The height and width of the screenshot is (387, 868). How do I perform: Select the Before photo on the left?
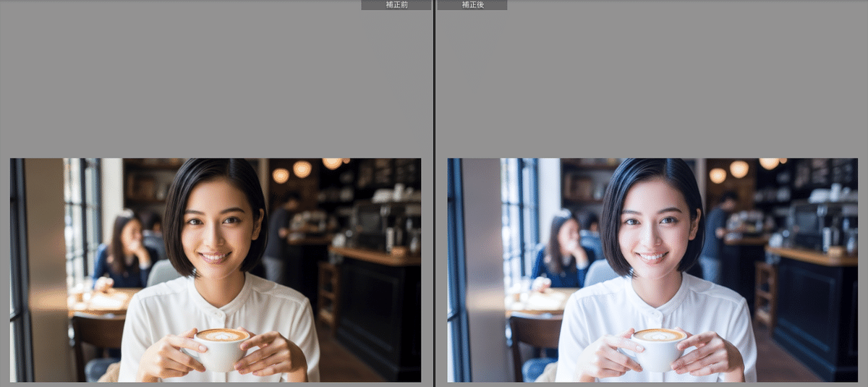tap(215, 269)
